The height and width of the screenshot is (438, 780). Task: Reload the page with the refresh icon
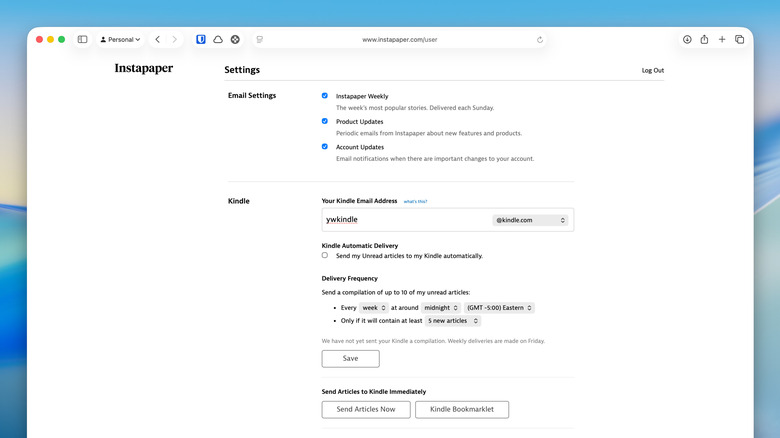(540, 40)
